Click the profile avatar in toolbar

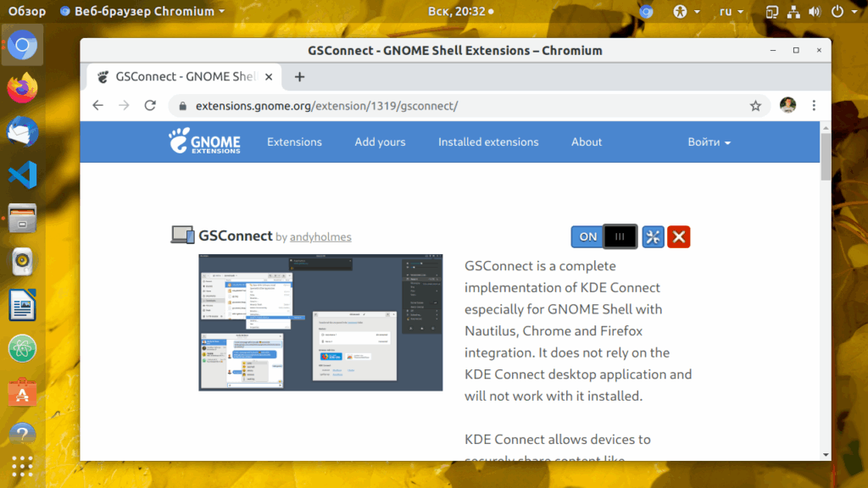click(787, 105)
